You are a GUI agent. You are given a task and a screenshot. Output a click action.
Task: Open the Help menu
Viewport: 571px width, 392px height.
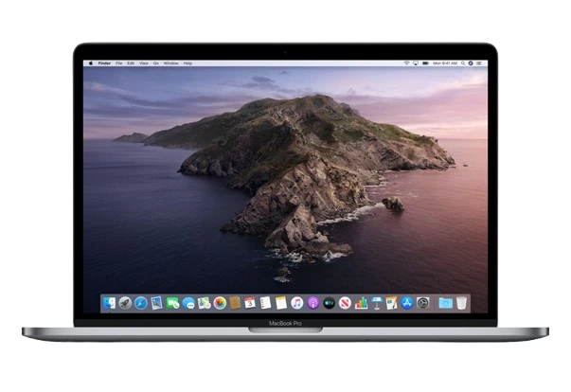coord(187,63)
